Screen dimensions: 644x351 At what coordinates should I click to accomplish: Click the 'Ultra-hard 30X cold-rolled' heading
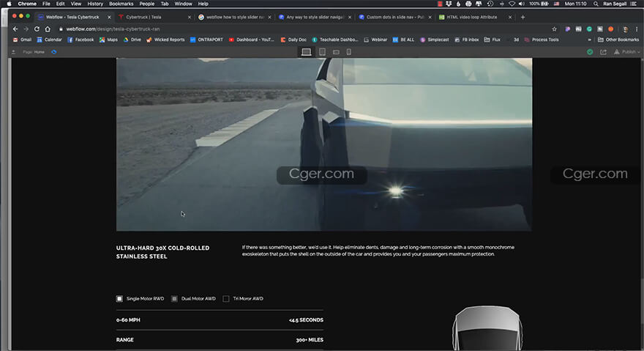click(162, 252)
